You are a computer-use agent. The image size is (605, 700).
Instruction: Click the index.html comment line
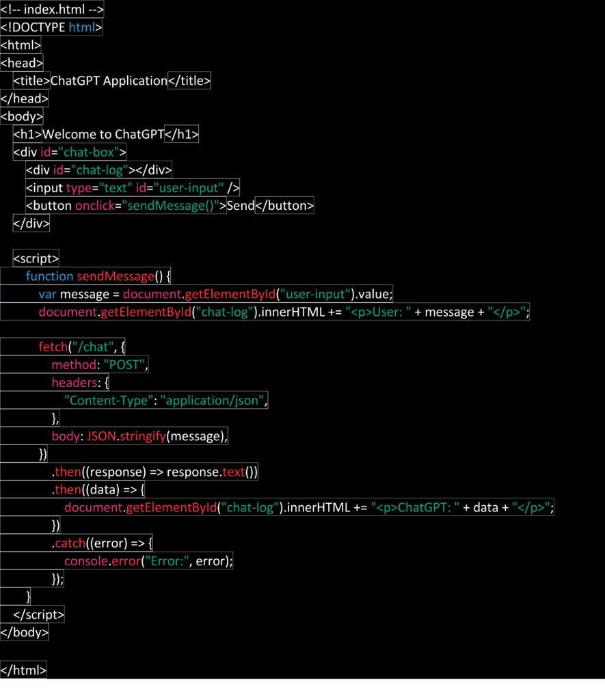[51, 9]
